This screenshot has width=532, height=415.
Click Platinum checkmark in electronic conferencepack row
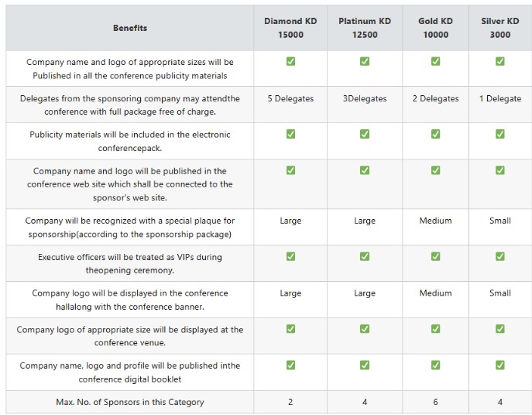point(365,134)
